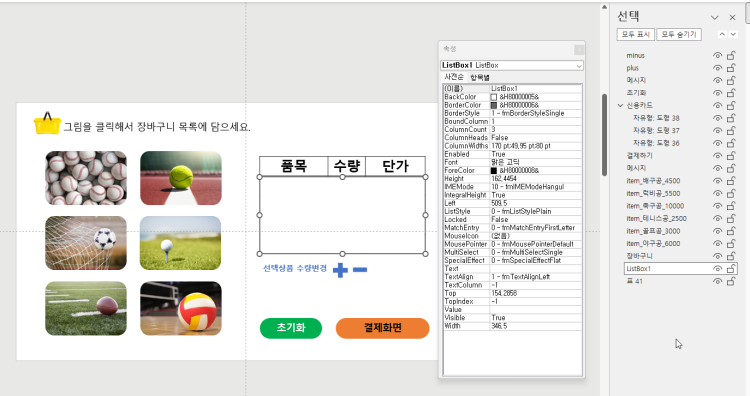
Task: Click the slide's vertical scrollbar
Action: pyautogui.click(x=604, y=134)
